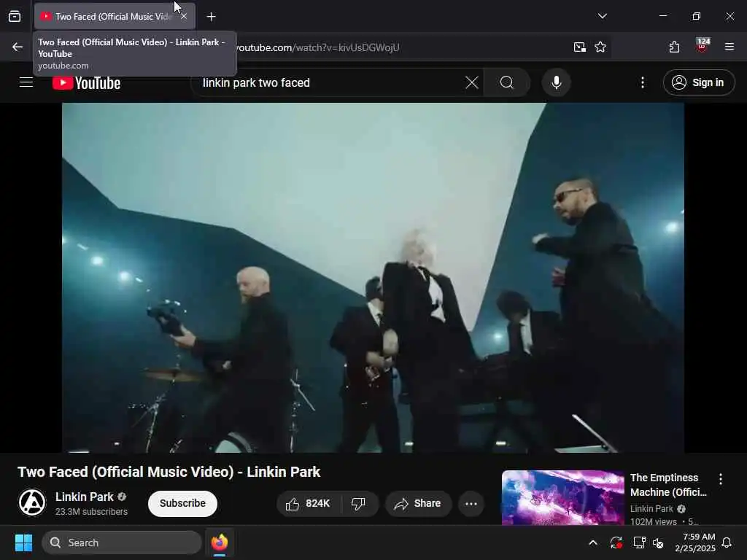Expand the list all tabs chevron
Image resolution: width=747 pixels, height=560 pixels.
602,16
